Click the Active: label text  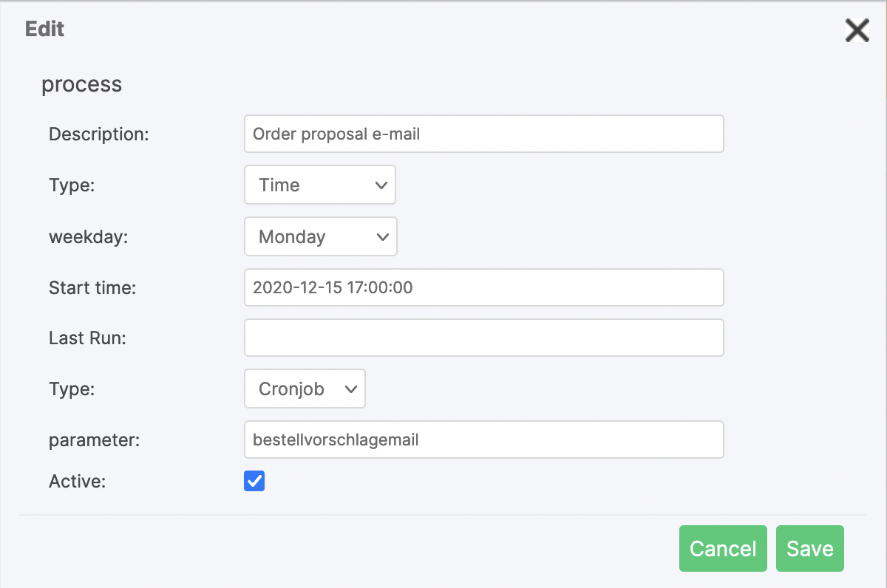78,482
